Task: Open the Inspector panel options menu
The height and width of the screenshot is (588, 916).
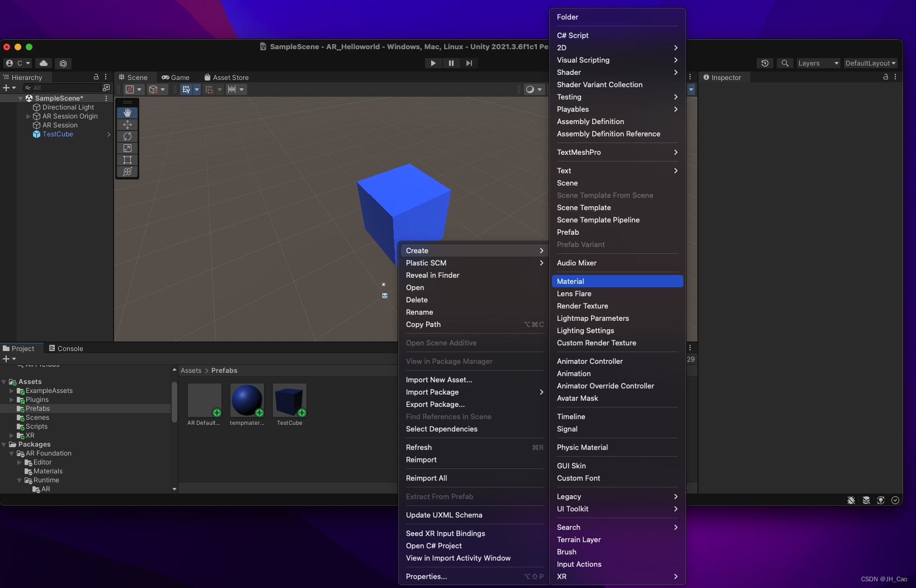Action: (x=895, y=77)
